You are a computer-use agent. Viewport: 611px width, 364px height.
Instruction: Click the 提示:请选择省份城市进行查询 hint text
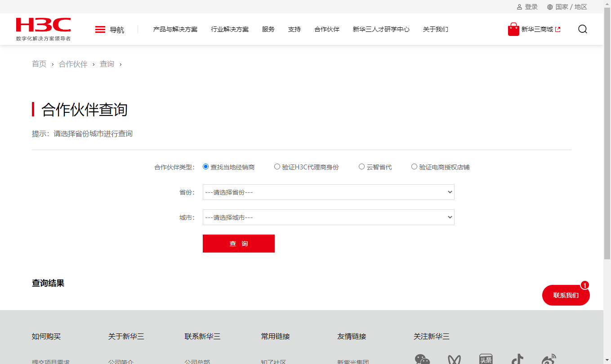click(82, 134)
